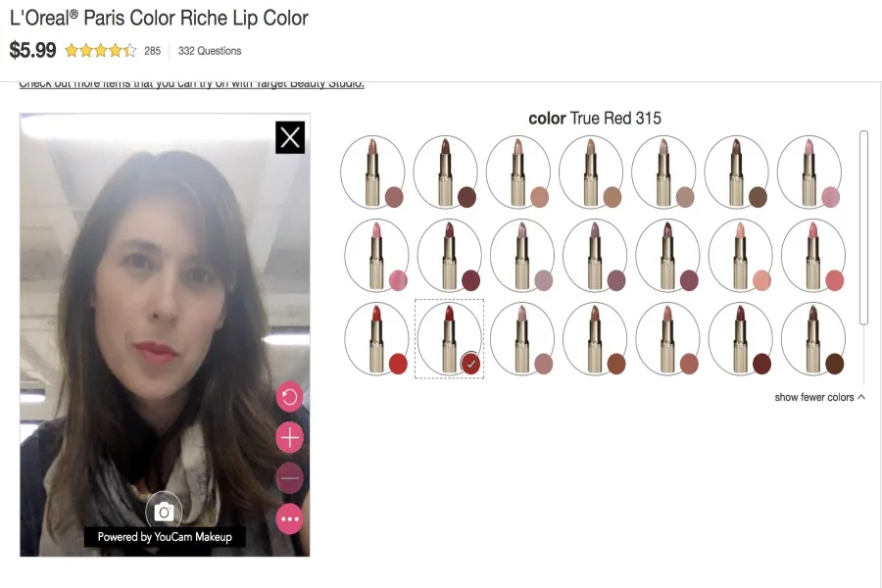
Task: Try on the top-left nude lipstick shade
Action: (372, 171)
